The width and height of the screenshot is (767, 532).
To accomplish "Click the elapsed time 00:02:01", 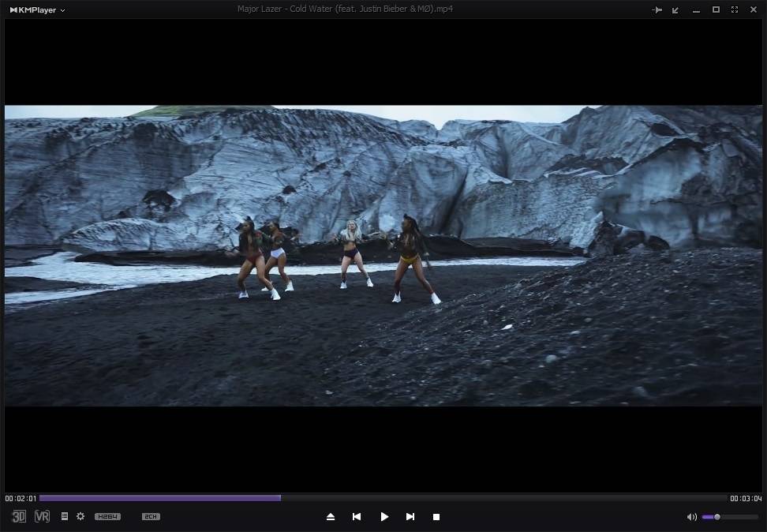I will (21, 499).
